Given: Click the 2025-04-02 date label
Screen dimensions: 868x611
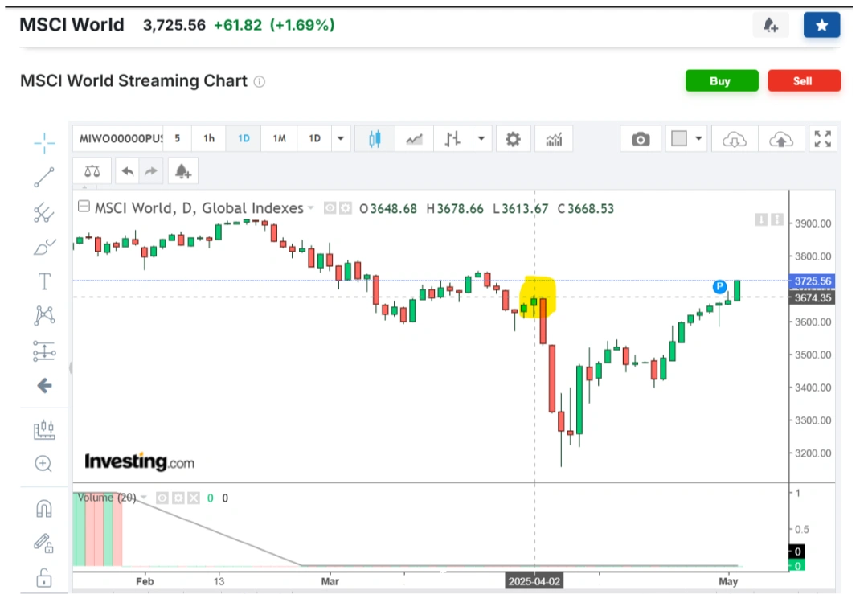Looking at the screenshot, I should tap(534, 581).
